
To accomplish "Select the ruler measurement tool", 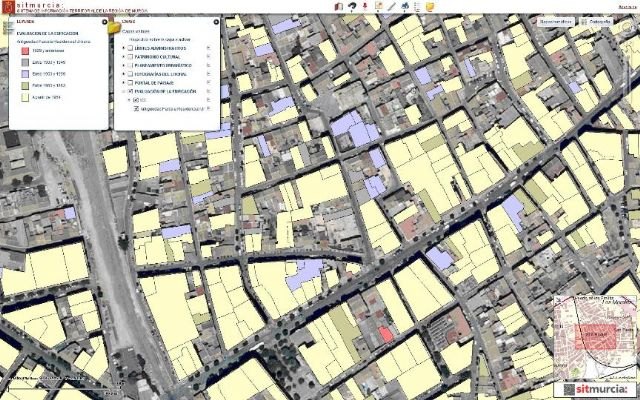I will pyautogui.click(x=392, y=6).
